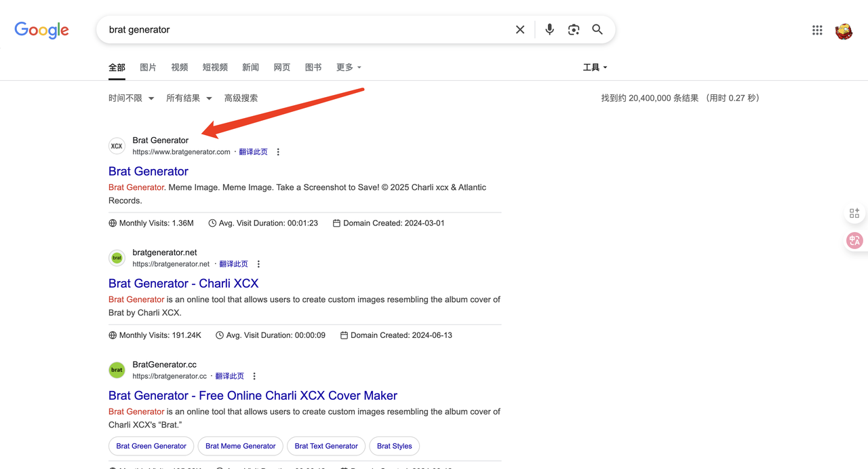Viewport: 868px width, 469px height.
Task: Open three-dot menu for bratgenerator.cc result
Action: [x=254, y=376]
